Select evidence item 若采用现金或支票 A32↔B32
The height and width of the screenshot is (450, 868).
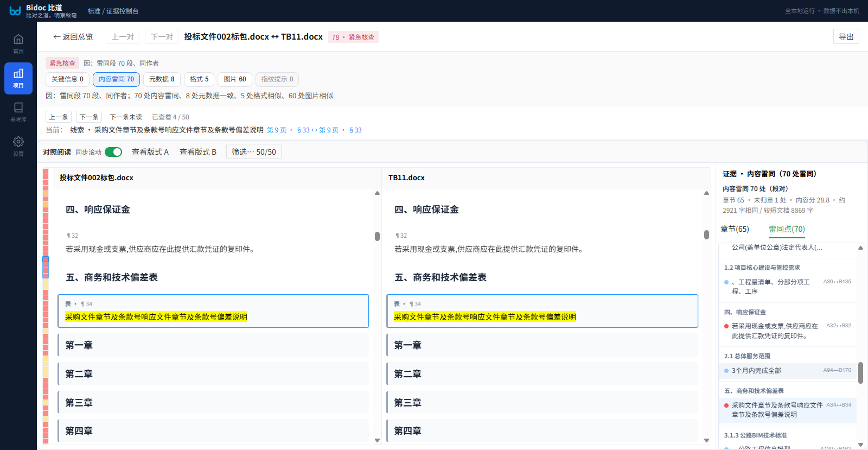click(x=788, y=331)
